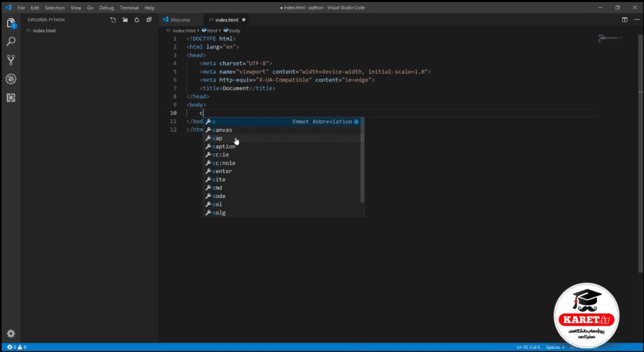The width and height of the screenshot is (644, 352).
Task: Refresh the Explorer file list
Action: click(x=136, y=19)
